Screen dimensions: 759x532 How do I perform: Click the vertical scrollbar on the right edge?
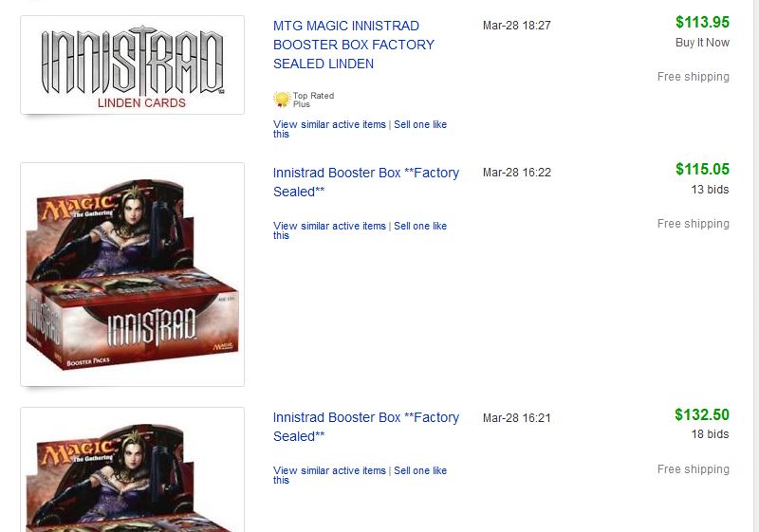(756, 266)
